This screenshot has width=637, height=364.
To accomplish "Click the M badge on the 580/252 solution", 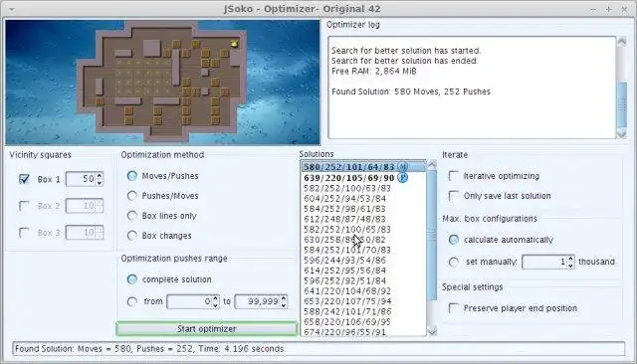I will [x=402, y=167].
